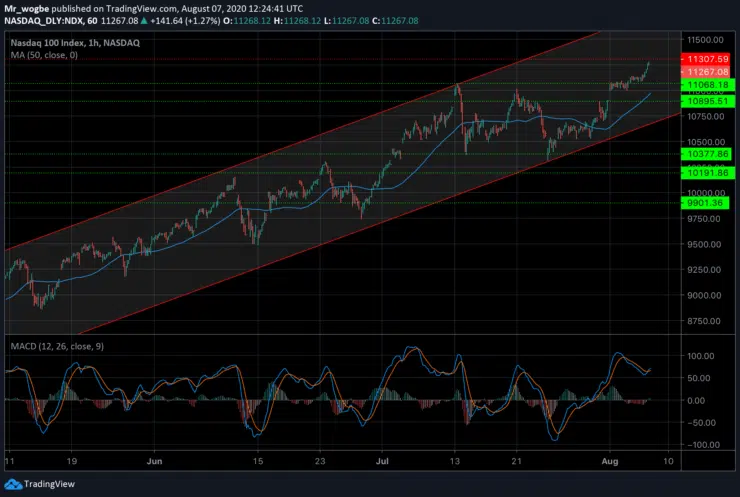
Task: Click the Aug marker on time axis
Action: click(607, 463)
